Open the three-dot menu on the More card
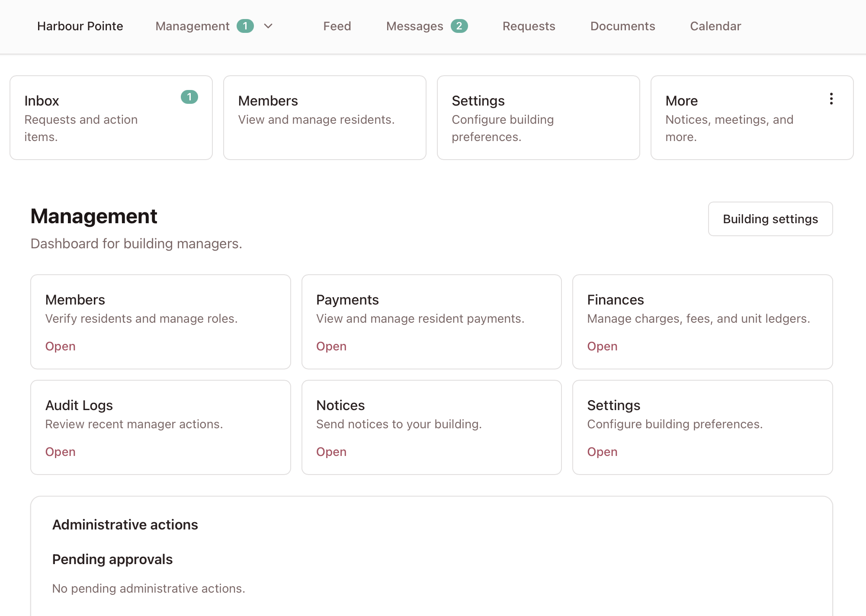866x616 pixels. (831, 99)
